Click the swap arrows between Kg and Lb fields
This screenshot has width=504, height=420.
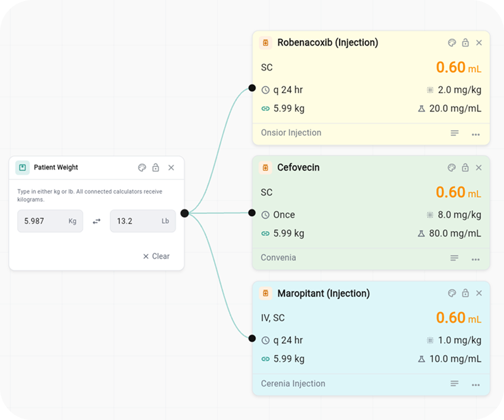point(96,221)
